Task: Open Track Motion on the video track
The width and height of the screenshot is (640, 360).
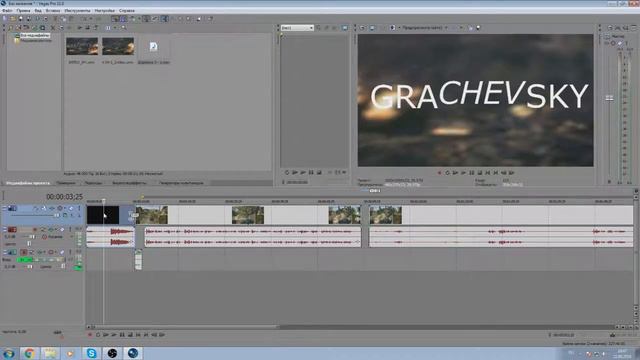Action: coord(44,208)
